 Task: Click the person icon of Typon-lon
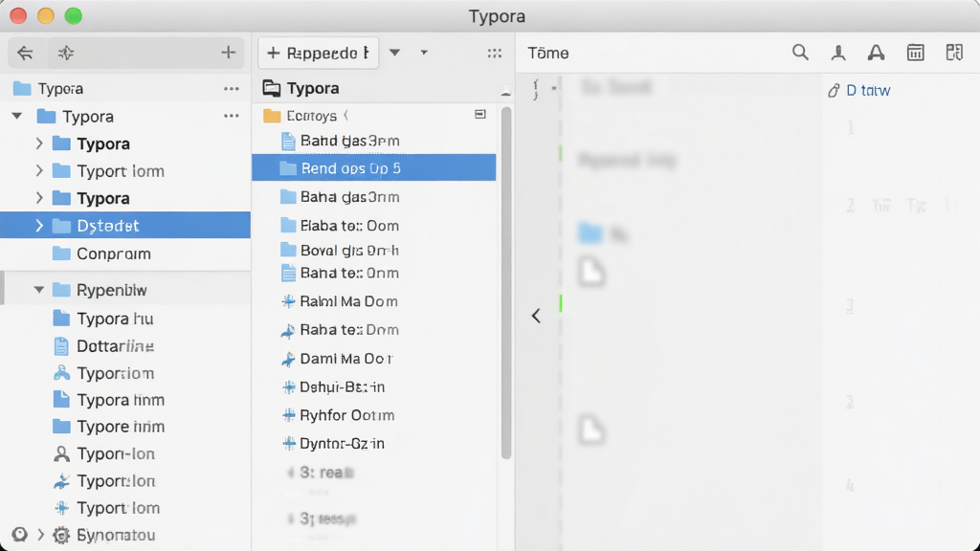(61, 454)
